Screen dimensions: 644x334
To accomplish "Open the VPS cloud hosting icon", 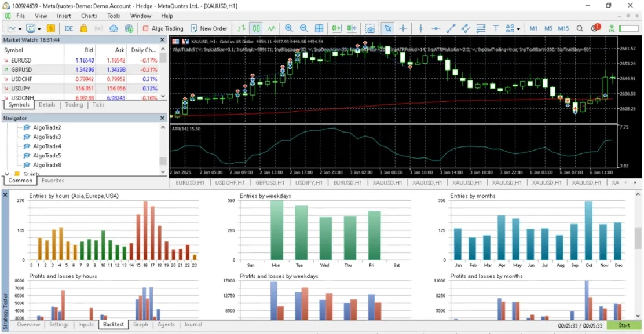I will [x=114, y=28].
